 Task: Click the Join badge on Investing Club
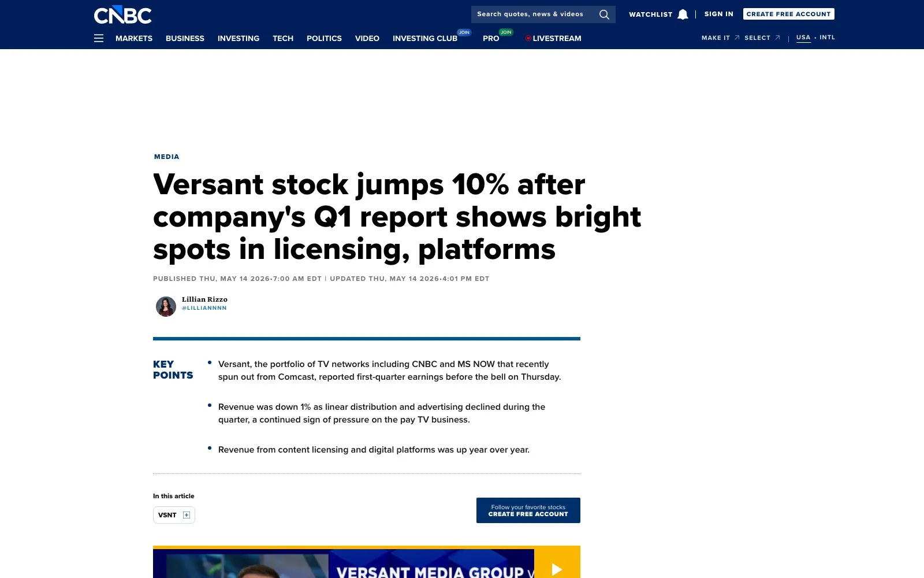464,32
